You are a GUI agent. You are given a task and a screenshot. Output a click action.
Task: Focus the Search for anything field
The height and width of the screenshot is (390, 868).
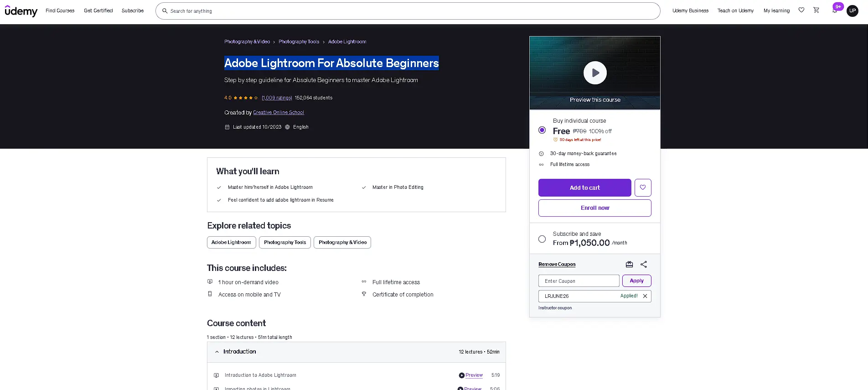[x=408, y=11]
